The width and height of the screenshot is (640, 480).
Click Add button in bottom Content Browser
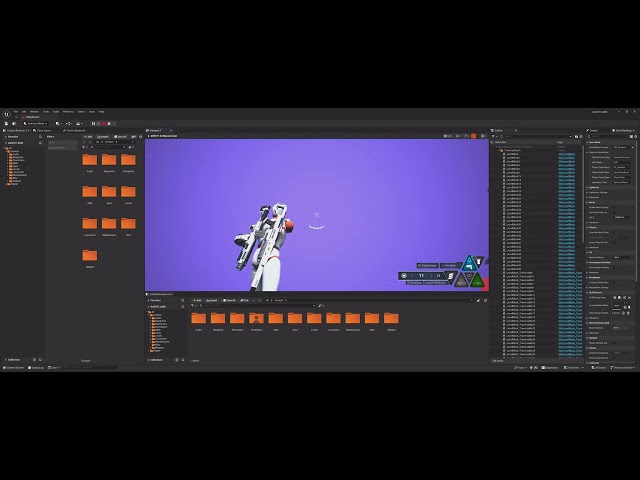coord(197,300)
